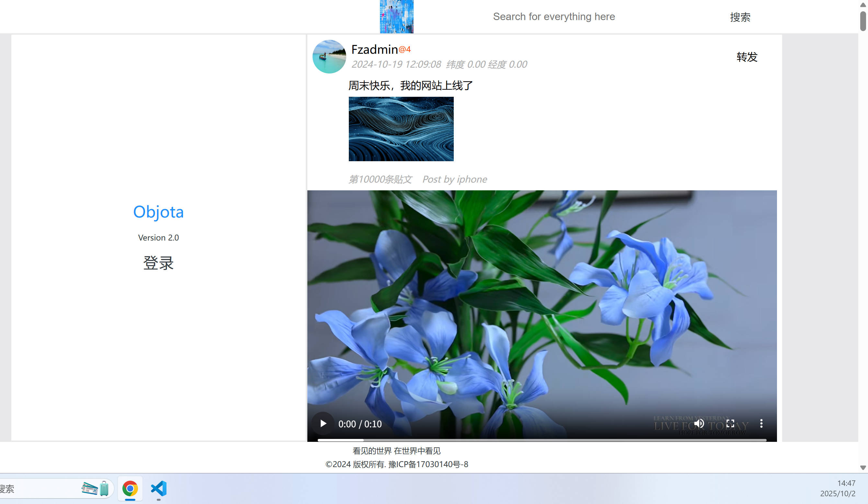This screenshot has height=504, width=868.
Task: Focus the Search for everything here field
Action: tap(554, 17)
